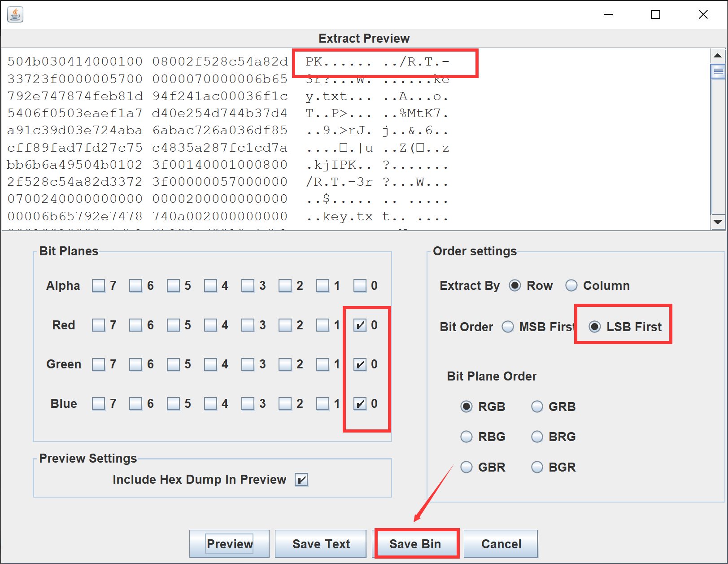Image resolution: width=728 pixels, height=564 pixels.
Task: Uncheck the Red bit 0 plane
Action: click(x=360, y=325)
